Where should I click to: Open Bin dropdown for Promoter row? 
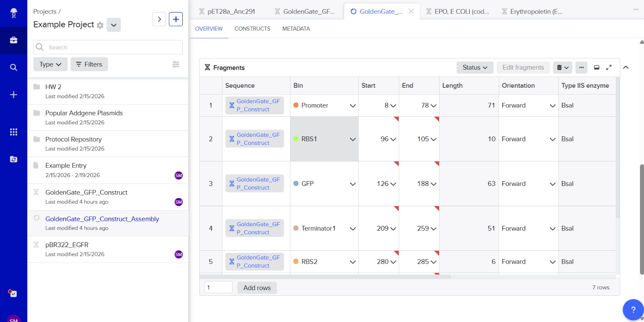[353, 105]
